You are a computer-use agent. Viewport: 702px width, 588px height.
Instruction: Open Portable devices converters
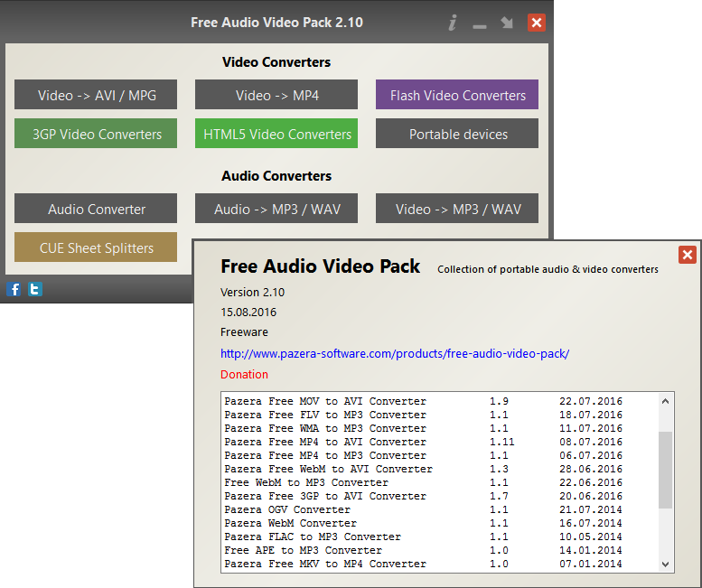point(457,134)
